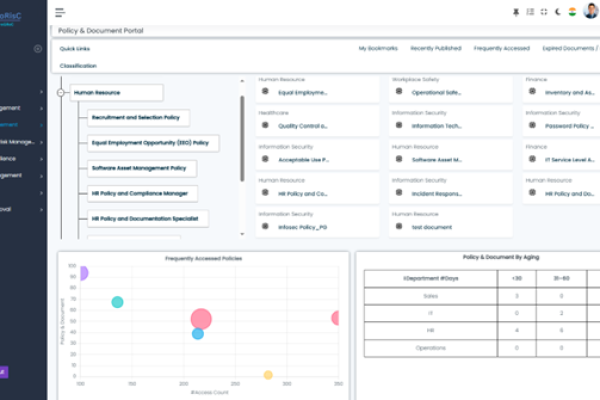Click the classification tree vertical scrollbar
This screenshot has height=400, width=600.
(241, 138)
